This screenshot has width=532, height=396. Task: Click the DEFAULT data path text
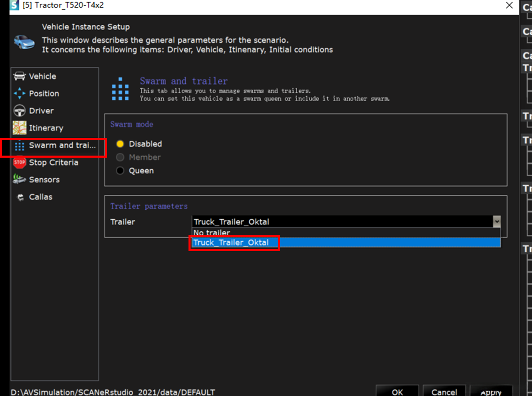[113, 392]
